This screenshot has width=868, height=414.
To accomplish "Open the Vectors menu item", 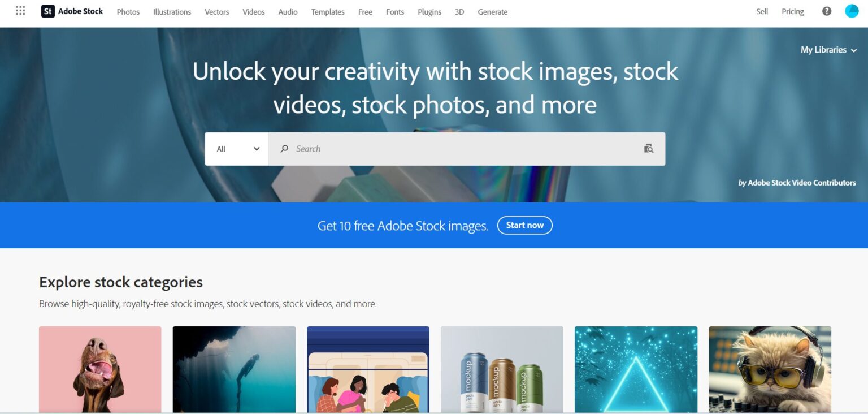I will (217, 12).
